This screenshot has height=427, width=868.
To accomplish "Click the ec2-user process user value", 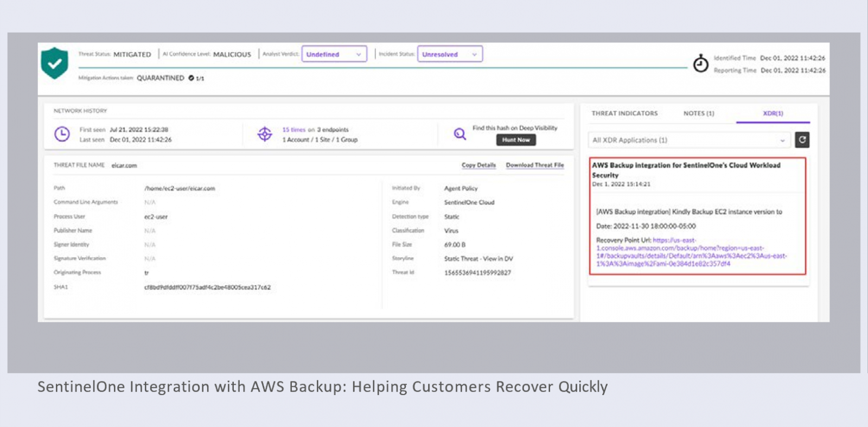I will [x=156, y=216].
